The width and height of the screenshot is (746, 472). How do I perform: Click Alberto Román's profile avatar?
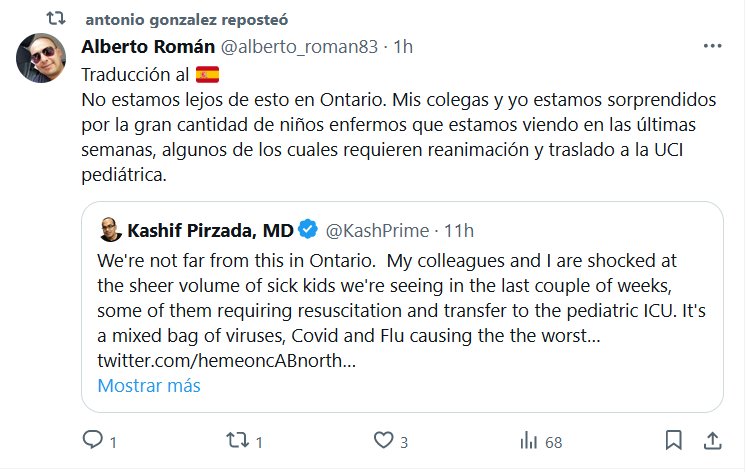pyautogui.click(x=41, y=59)
